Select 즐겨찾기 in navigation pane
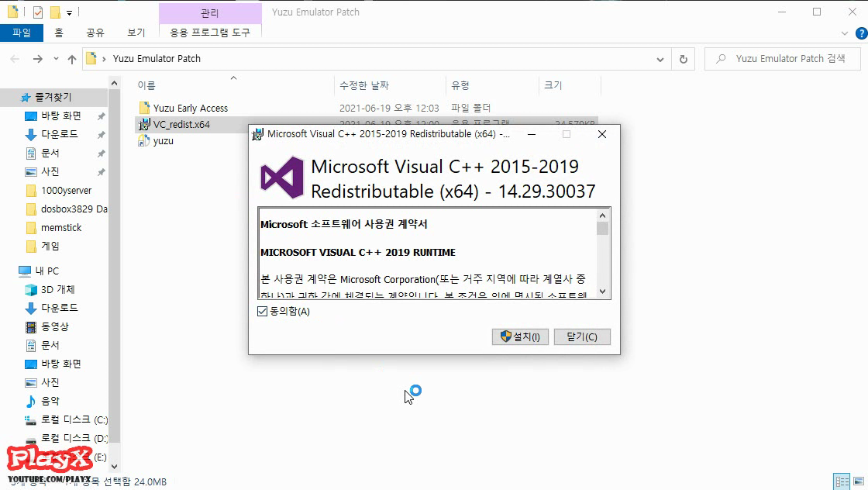 [x=53, y=97]
